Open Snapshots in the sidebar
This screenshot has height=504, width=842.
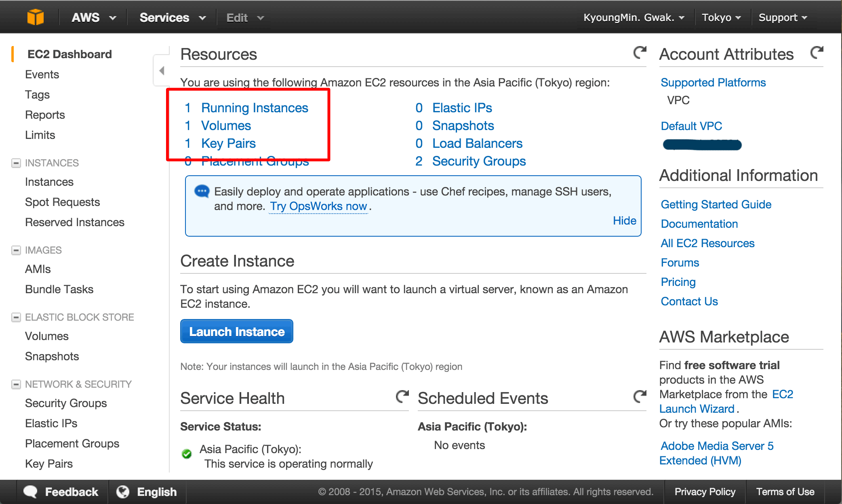pos(52,356)
